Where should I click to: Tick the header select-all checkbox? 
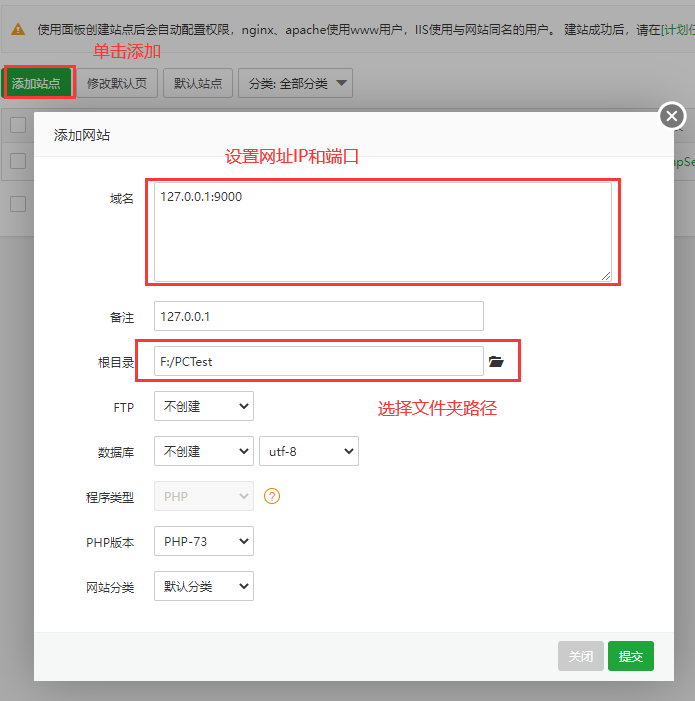18,125
